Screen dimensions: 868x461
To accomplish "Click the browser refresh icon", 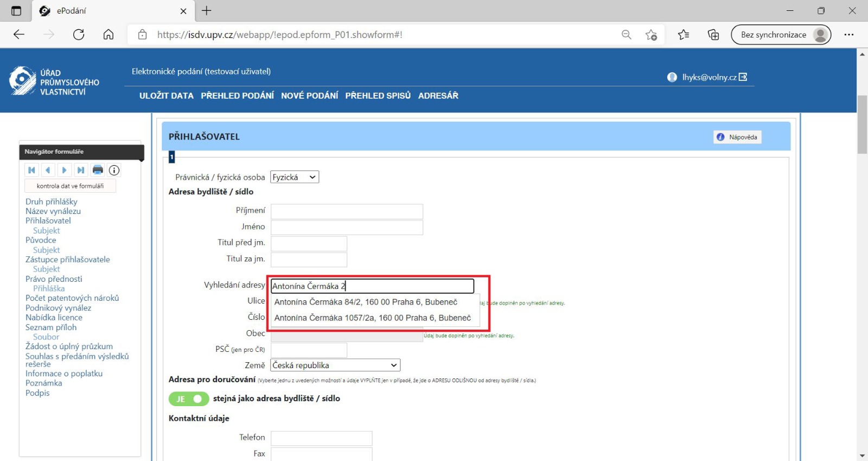I will point(79,35).
